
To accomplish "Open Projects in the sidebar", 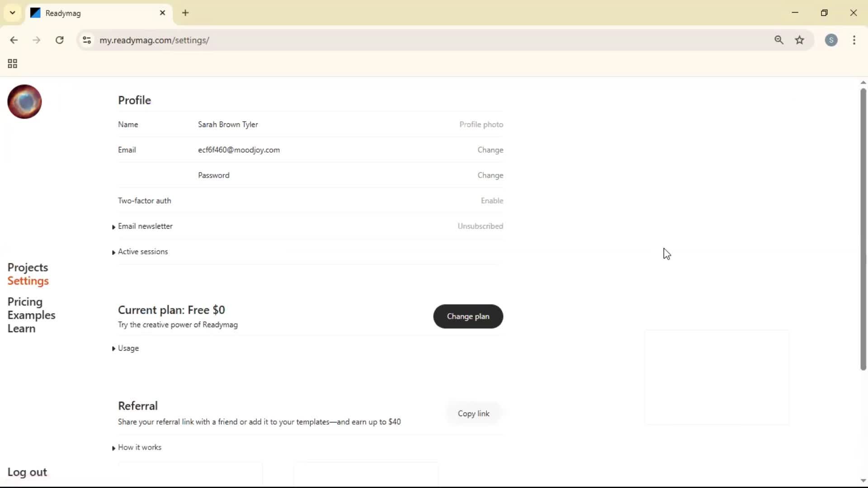I will pos(28,267).
